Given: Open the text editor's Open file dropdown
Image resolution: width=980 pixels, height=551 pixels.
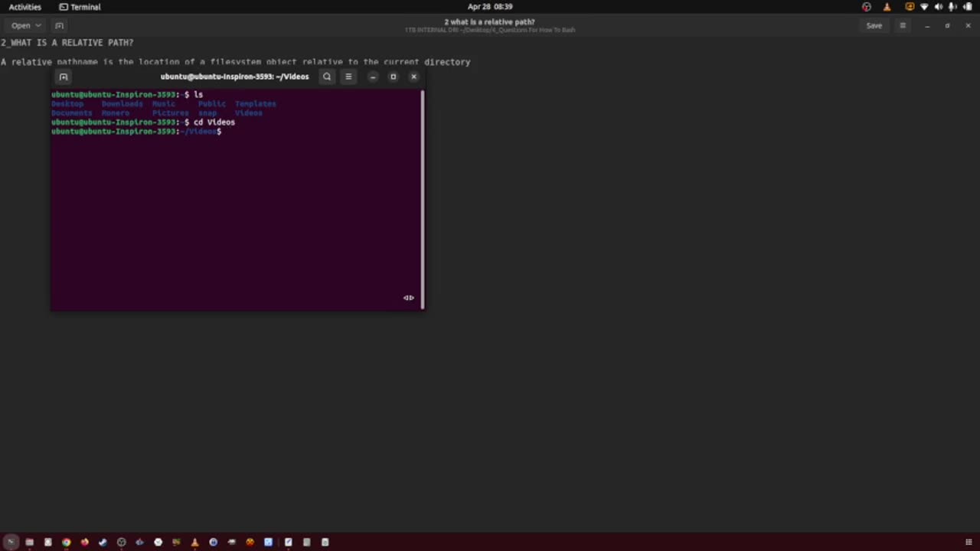Looking at the screenshot, I should point(26,25).
